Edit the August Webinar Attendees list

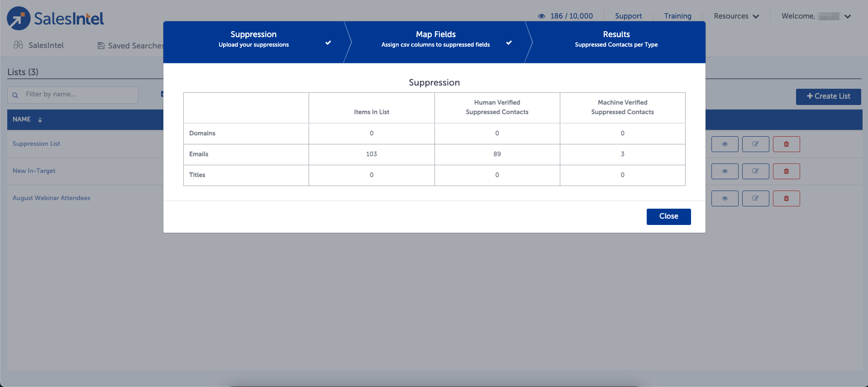pos(755,198)
